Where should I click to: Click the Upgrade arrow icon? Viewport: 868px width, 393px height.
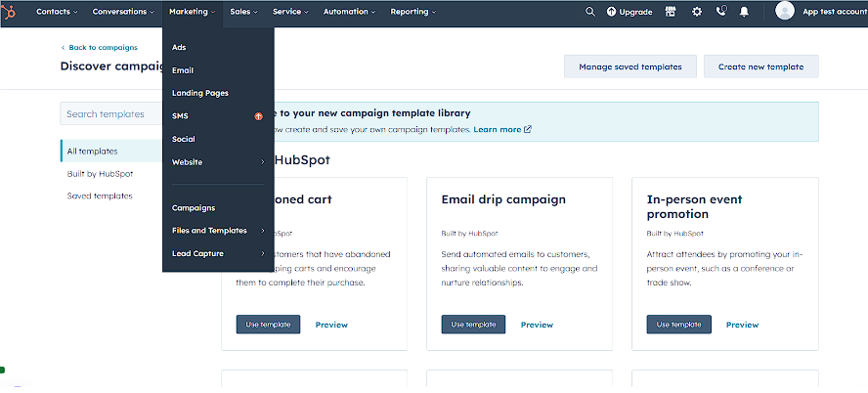click(x=611, y=12)
